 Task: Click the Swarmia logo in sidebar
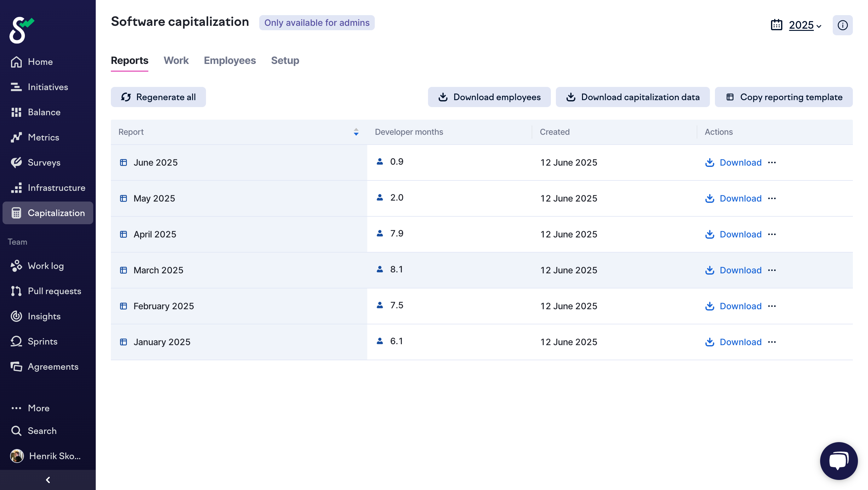coord(22,30)
